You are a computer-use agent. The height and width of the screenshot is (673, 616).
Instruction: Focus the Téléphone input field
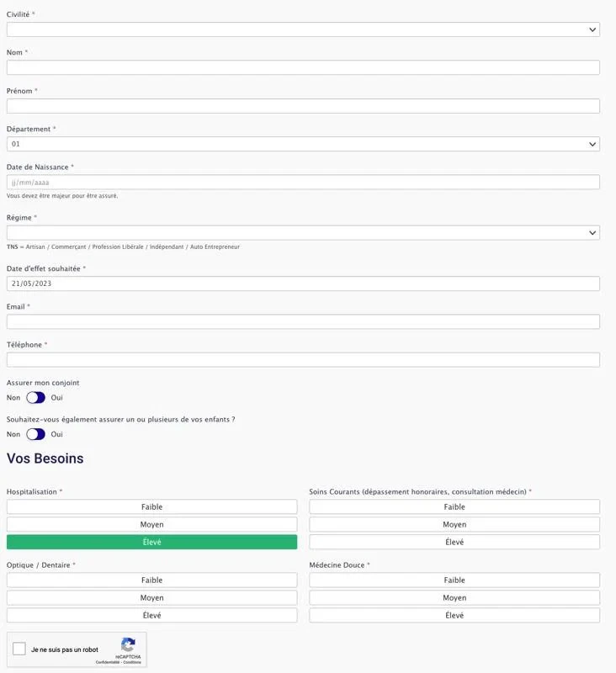coord(303,360)
